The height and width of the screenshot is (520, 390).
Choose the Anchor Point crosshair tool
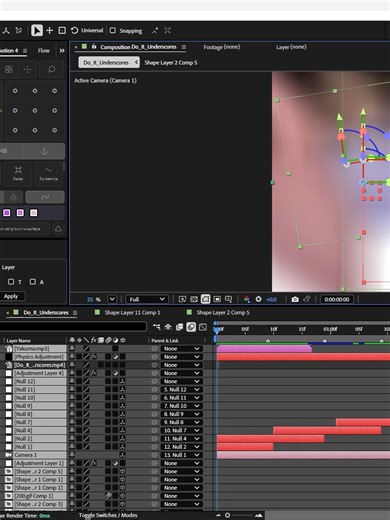[x=50, y=30]
